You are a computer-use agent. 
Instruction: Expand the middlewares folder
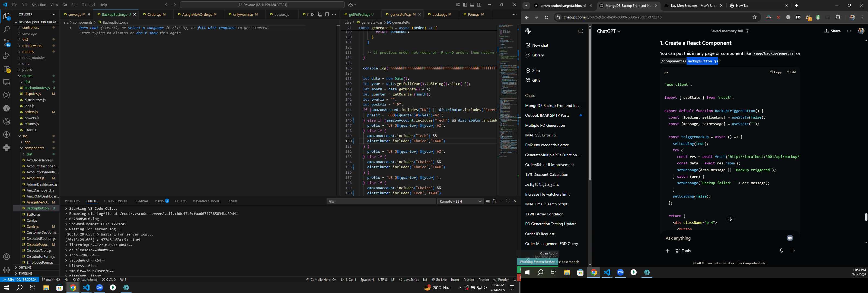tap(32, 46)
